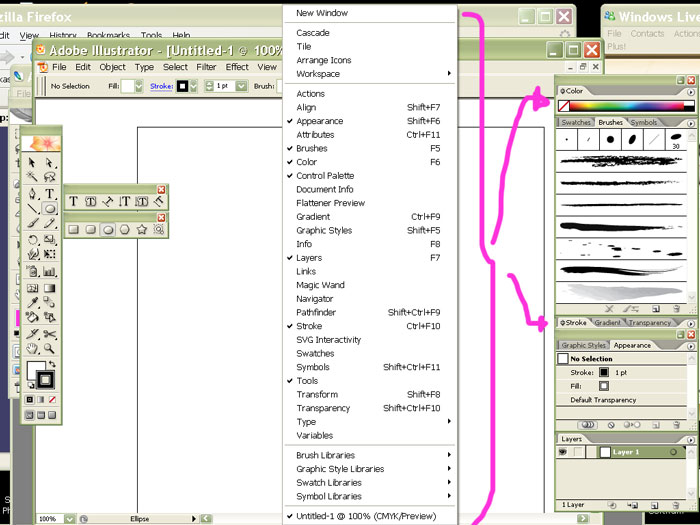Choose Polygon tool in shape tearoff palette

click(x=125, y=229)
